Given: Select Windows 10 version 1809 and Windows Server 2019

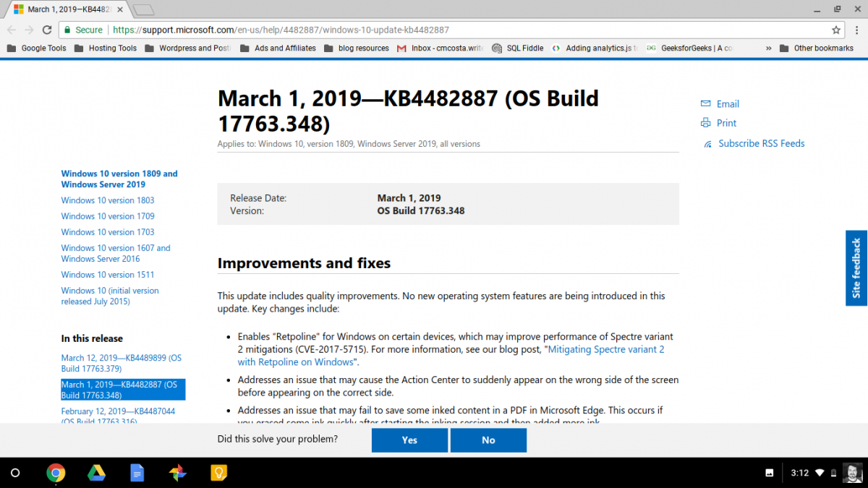Looking at the screenshot, I should pyautogui.click(x=119, y=179).
